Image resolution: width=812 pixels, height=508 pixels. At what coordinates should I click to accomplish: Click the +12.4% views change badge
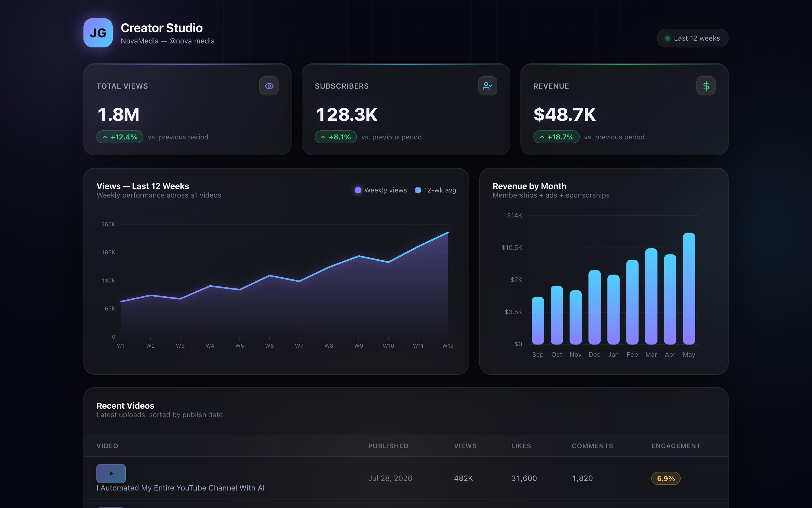120,137
